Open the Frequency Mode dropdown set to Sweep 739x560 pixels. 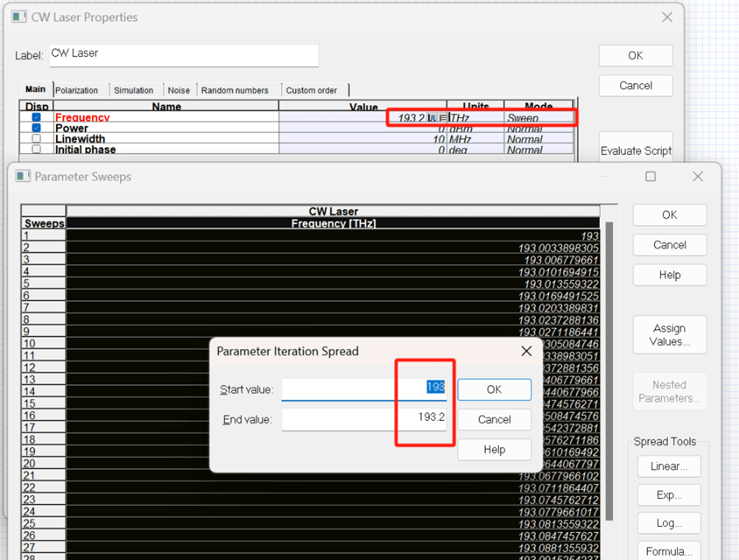pyautogui.click(x=539, y=118)
